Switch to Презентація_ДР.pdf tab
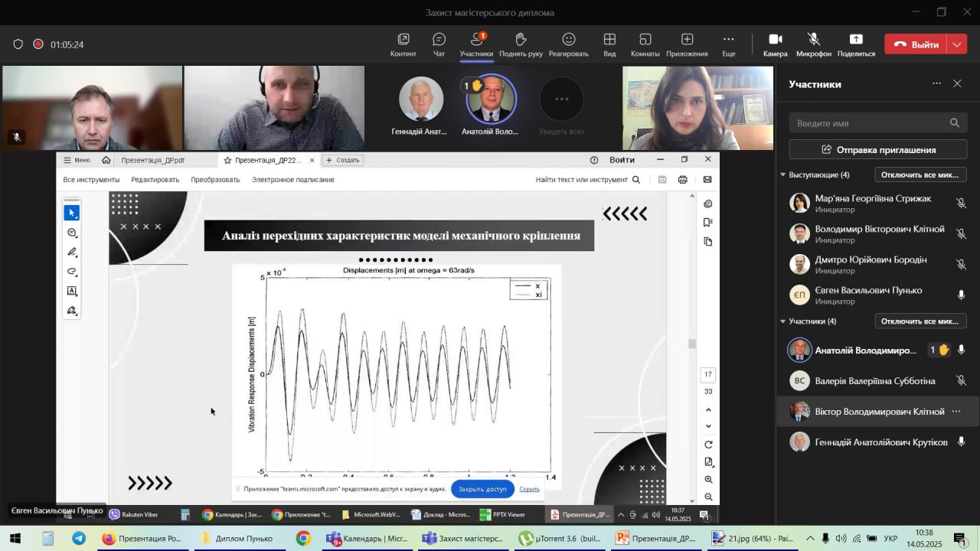 coord(153,160)
